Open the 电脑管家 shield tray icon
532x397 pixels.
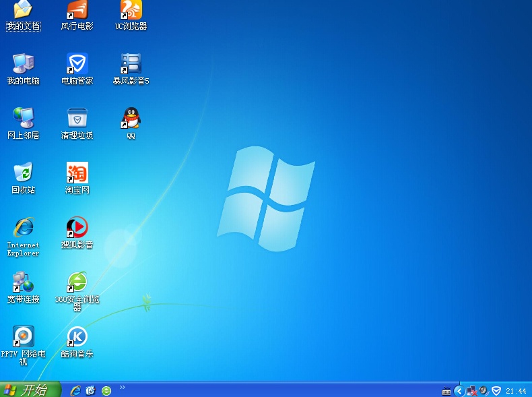(496, 391)
